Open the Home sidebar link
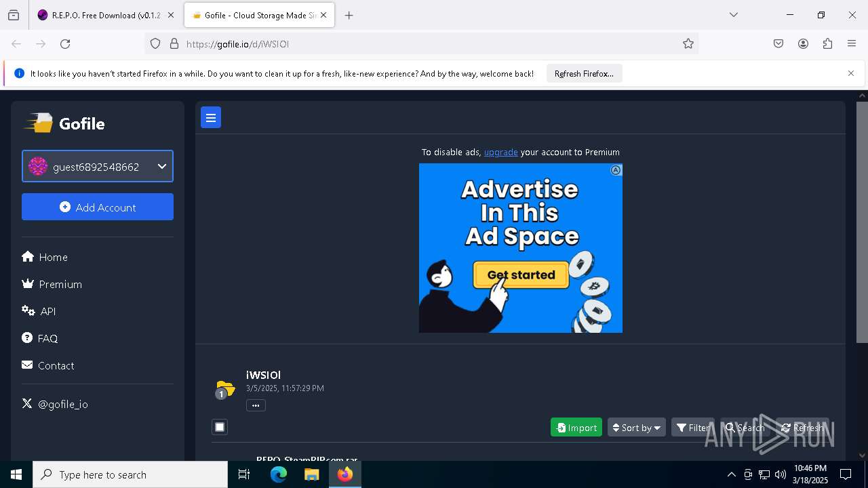Viewport: 868px width, 488px height. [x=45, y=257]
